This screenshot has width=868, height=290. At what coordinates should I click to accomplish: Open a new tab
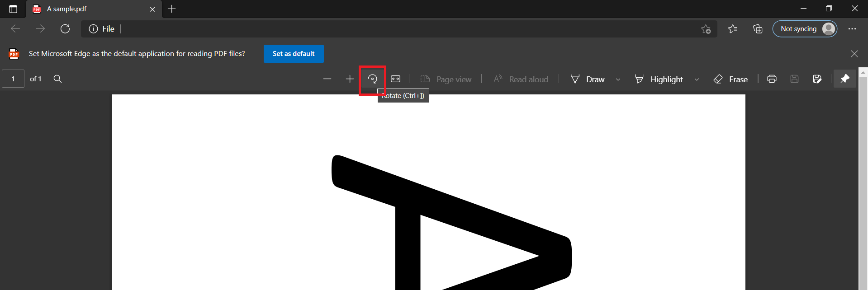pyautogui.click(x=172, y=9)
